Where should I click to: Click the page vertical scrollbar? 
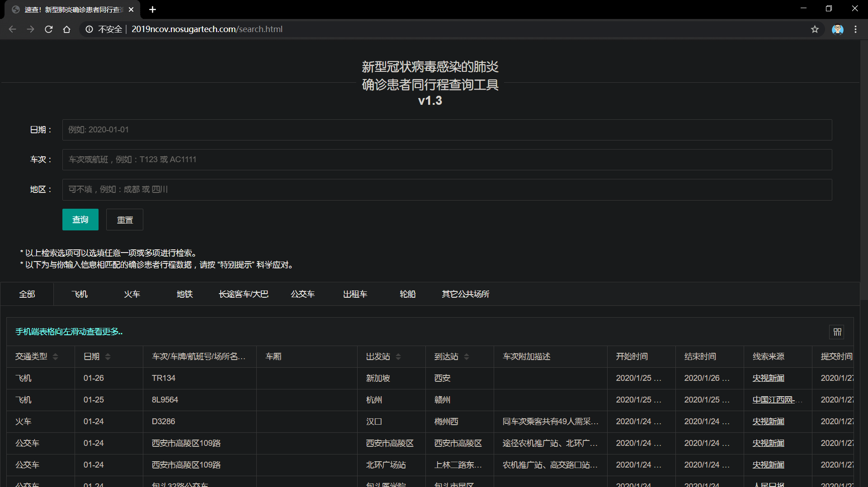864,170
